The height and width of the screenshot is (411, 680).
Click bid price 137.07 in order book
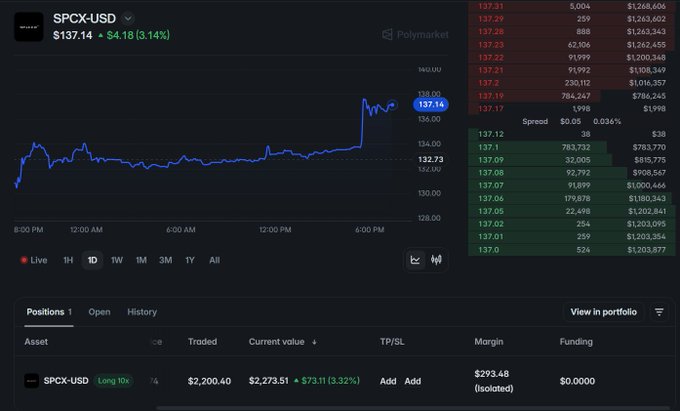coord(490,186)
